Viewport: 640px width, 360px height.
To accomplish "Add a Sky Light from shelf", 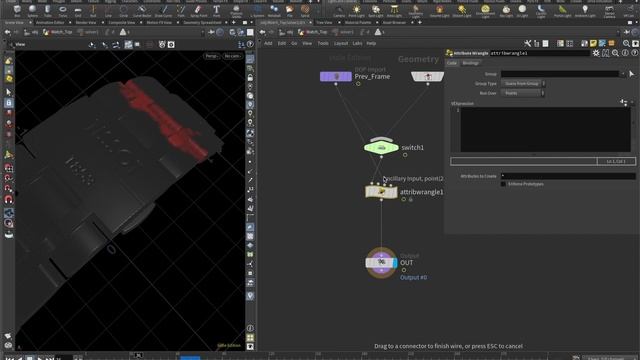I will point(506,11).
